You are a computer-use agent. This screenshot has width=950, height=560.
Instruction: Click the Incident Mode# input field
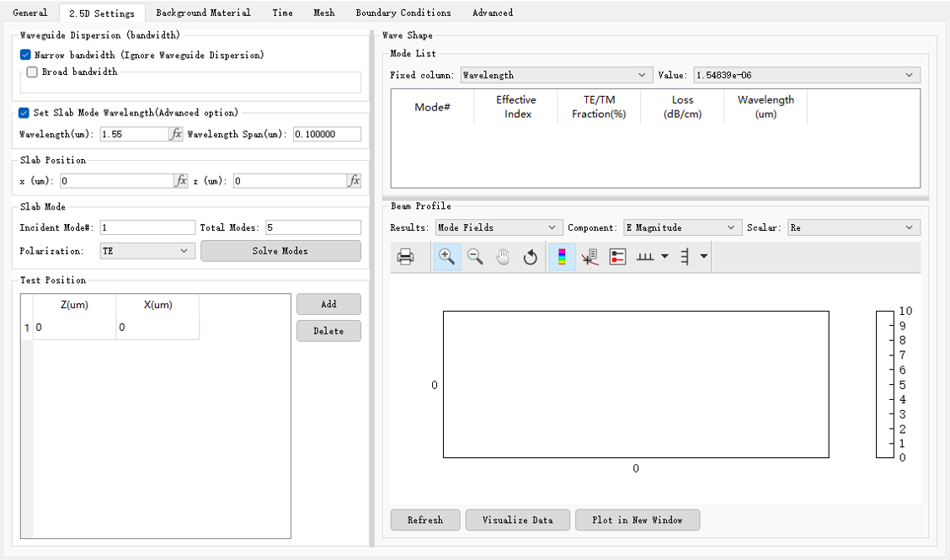(x=147, y=227)
